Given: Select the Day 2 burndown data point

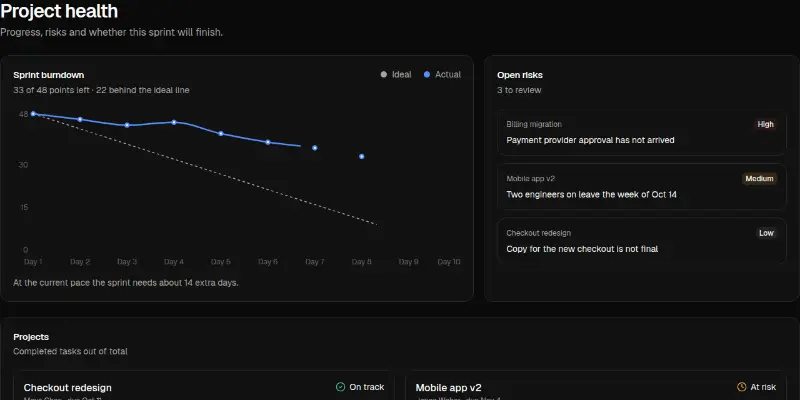Looking at the screenshot, I should (80, 119).
